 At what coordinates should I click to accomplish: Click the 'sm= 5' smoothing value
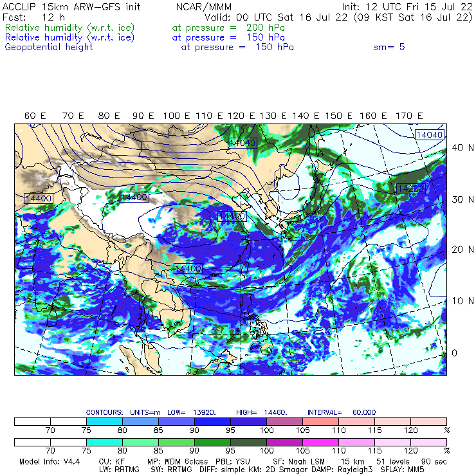tap(389, 47)
